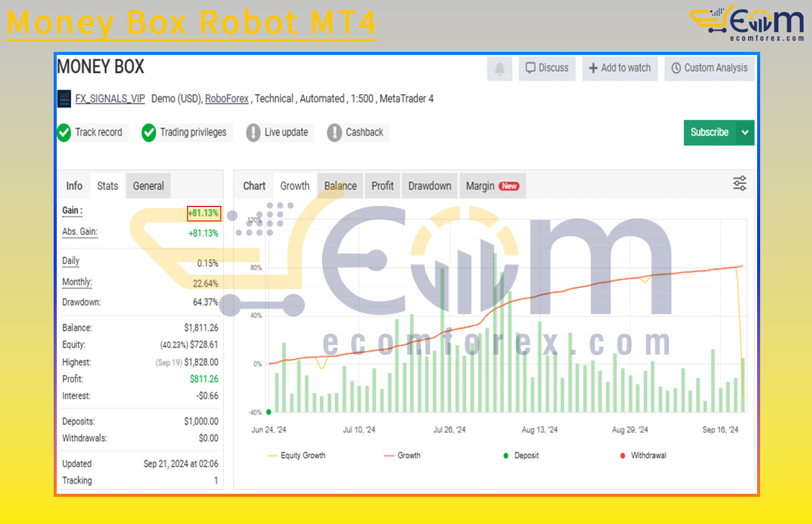
Task: Click the Gain label
Action: point(72,211)
